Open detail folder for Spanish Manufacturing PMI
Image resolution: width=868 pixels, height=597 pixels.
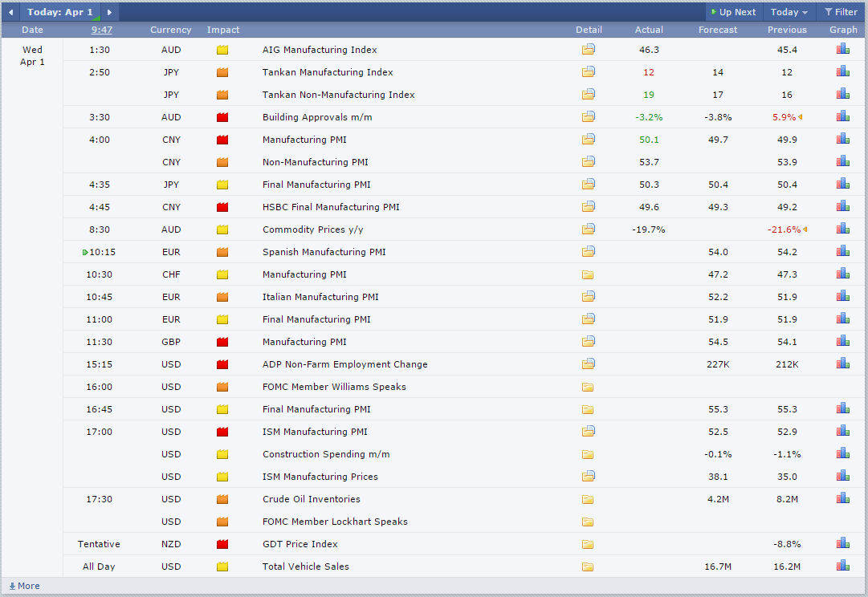[588, 252]
